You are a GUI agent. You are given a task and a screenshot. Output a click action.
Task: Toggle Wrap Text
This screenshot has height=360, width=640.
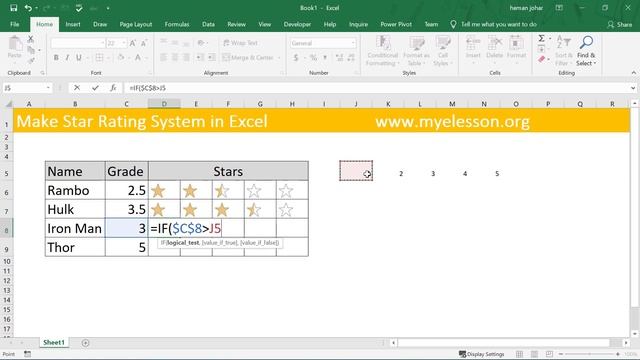pyautogui.click(x=241, y=43)
